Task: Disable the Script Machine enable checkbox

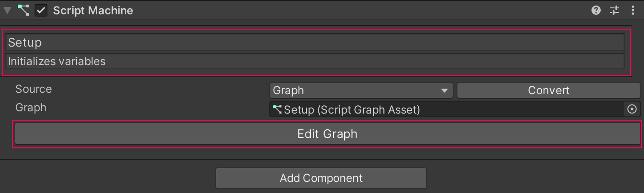Action: coord(41,11)
